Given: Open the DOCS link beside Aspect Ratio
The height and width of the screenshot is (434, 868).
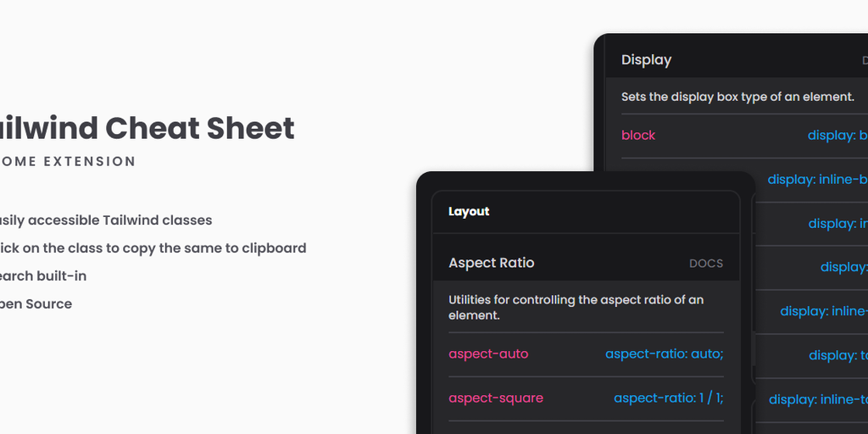Looking at the screenshot, I should (x=706, y=264).
